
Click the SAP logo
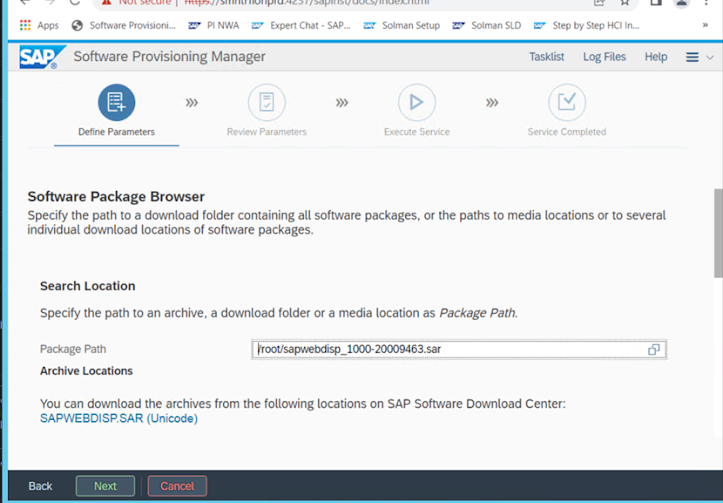tap(42, 57)
